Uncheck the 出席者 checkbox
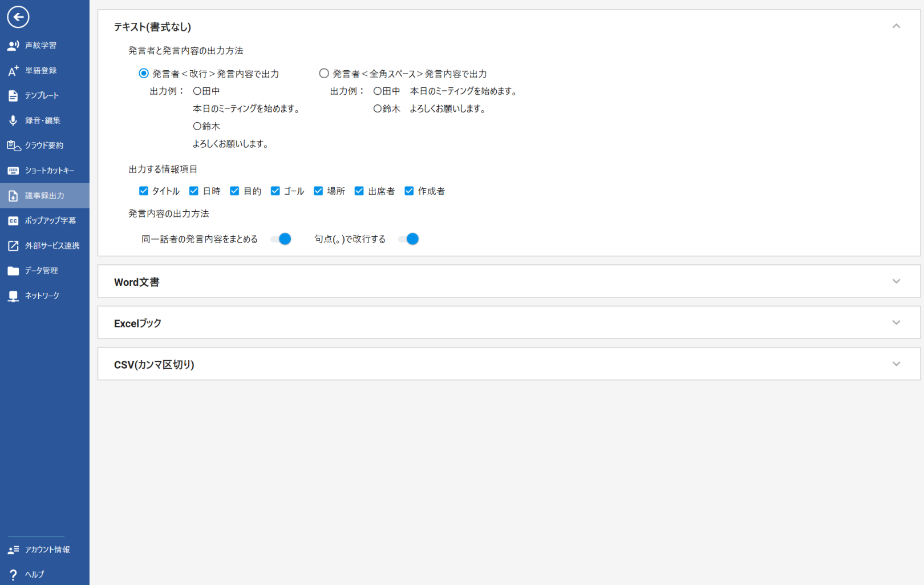Image resolution: width=924 pixels, height=585 pixels. point(359,191)
